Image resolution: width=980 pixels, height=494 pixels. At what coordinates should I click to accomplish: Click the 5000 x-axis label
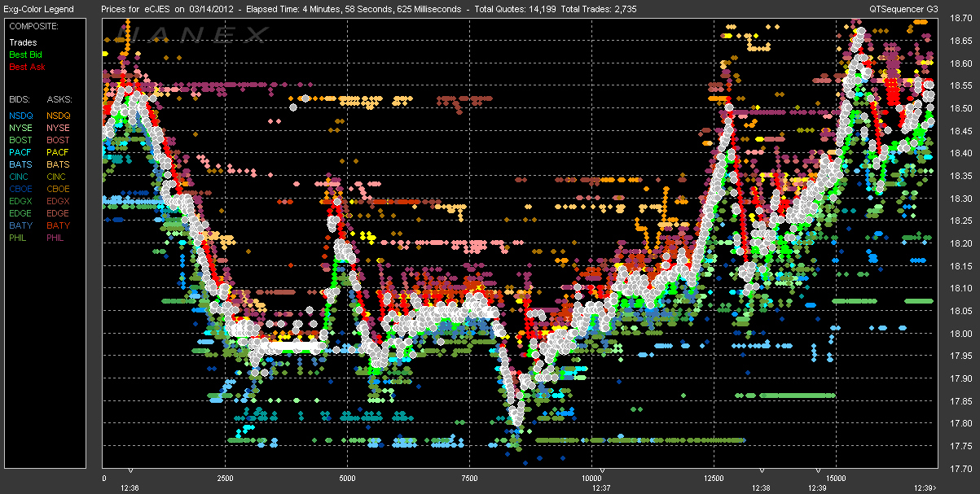348,478
